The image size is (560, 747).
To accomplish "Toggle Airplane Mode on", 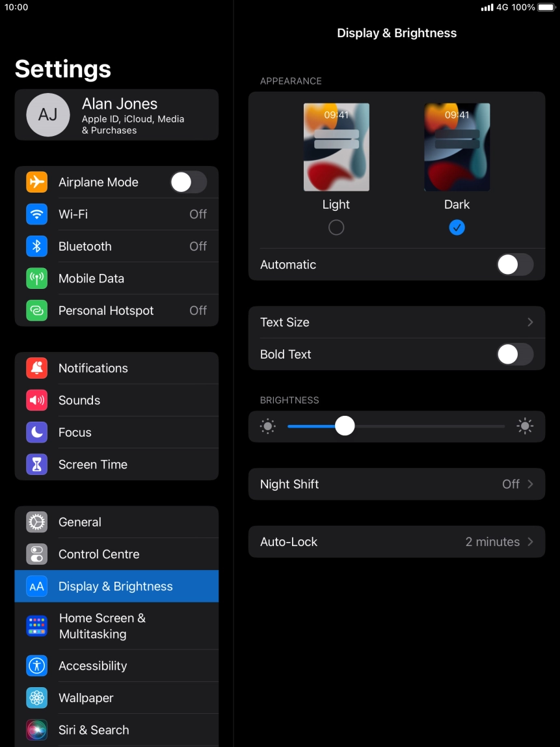I will (188, 182).
